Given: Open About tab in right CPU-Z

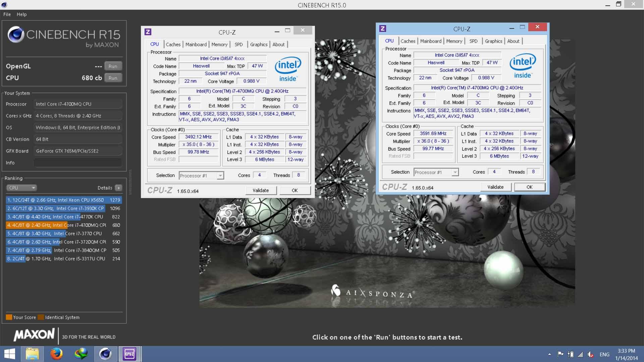Looking at the screenshot, I should [513, 41].
